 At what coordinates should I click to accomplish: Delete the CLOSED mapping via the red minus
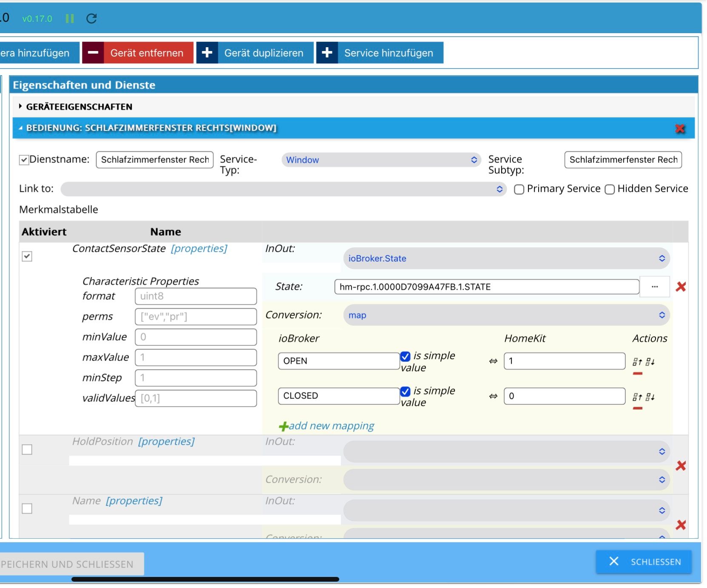[x=637, y=408]
